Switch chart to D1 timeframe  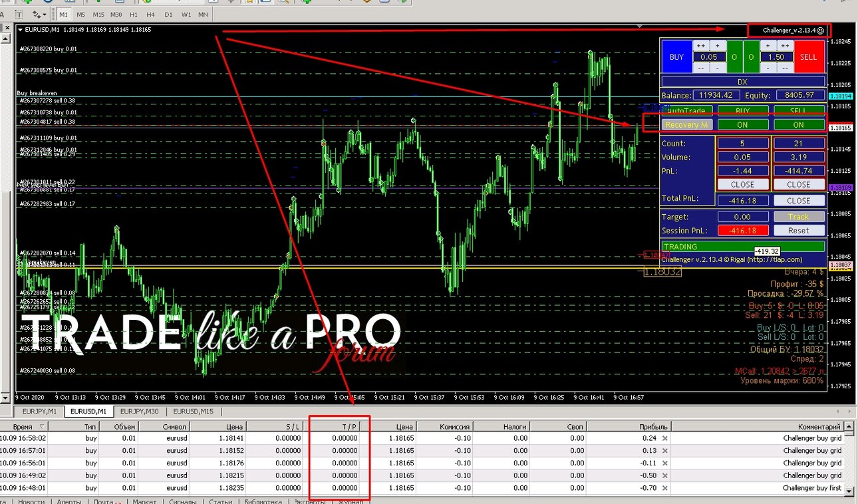click(168, 14)
